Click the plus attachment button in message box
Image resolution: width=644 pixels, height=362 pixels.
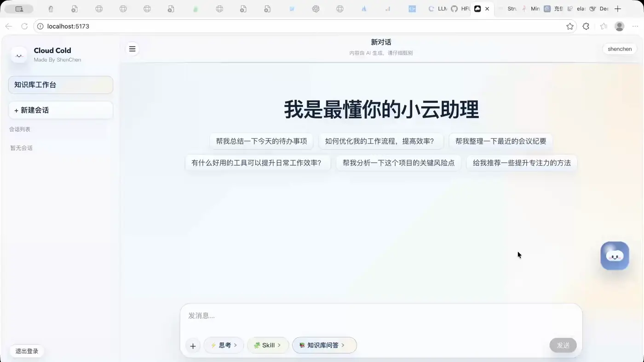(x=193, y=345)
